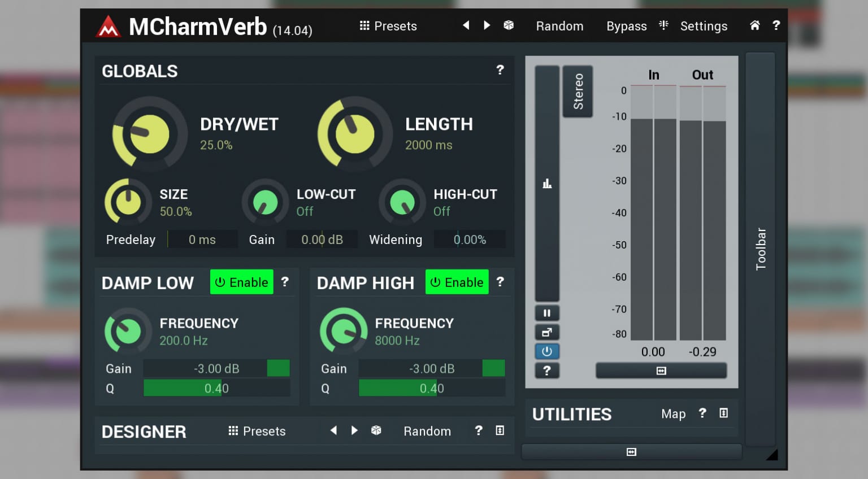Image resolution: width=868 pixels, height=479 pixels.
Task: Go to the home icon
Action: click(754, 25)
